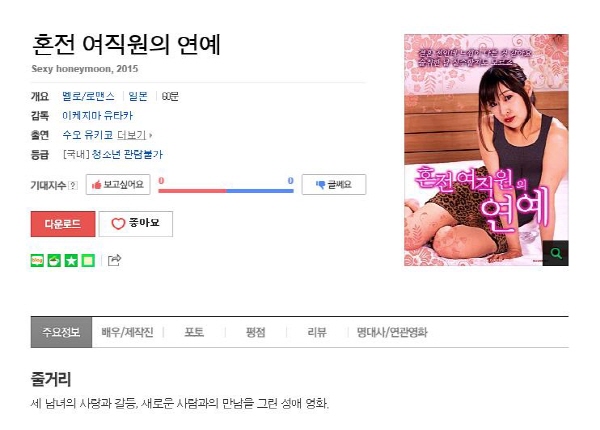Click the heart 좋아요 button
The width and height of the screenshot is (600, 430).
point(136,223)
